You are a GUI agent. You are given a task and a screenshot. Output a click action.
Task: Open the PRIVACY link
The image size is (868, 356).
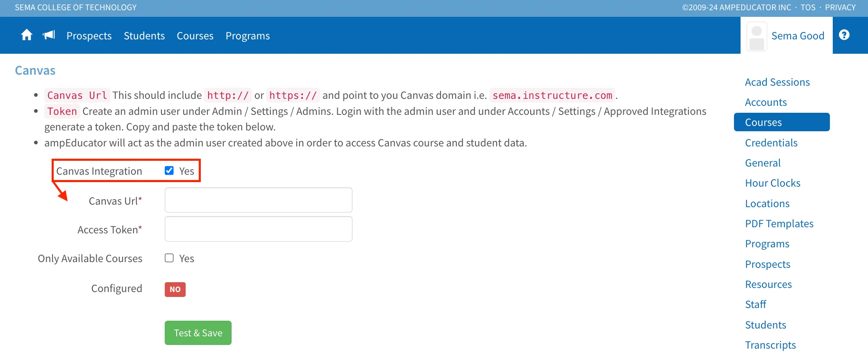(x=840, y=7)
